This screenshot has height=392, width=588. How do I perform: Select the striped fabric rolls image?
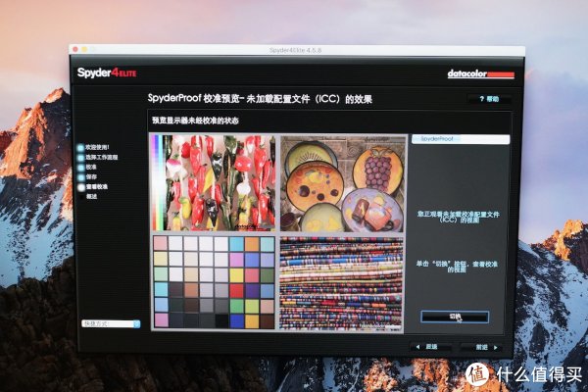coord(341,282)
